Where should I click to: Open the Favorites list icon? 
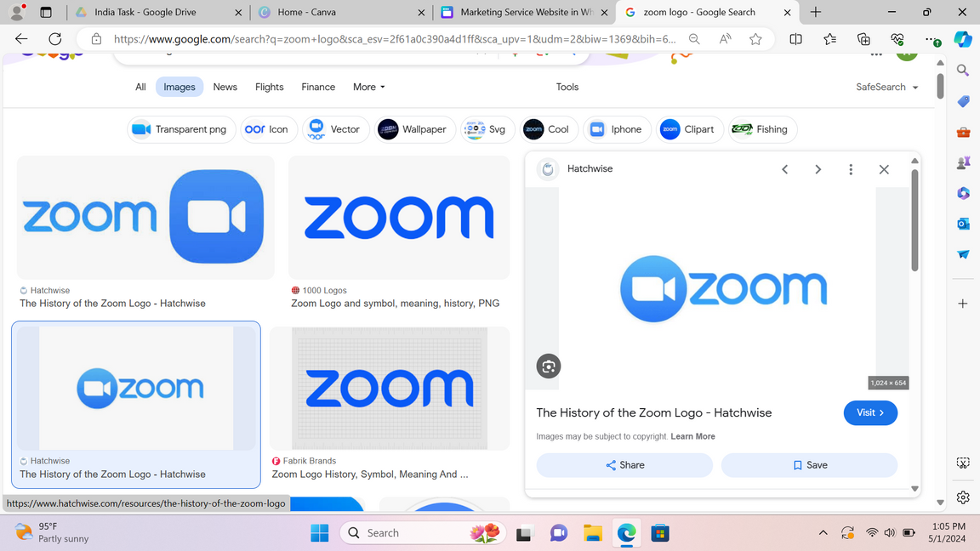click(x=830, y=39)
